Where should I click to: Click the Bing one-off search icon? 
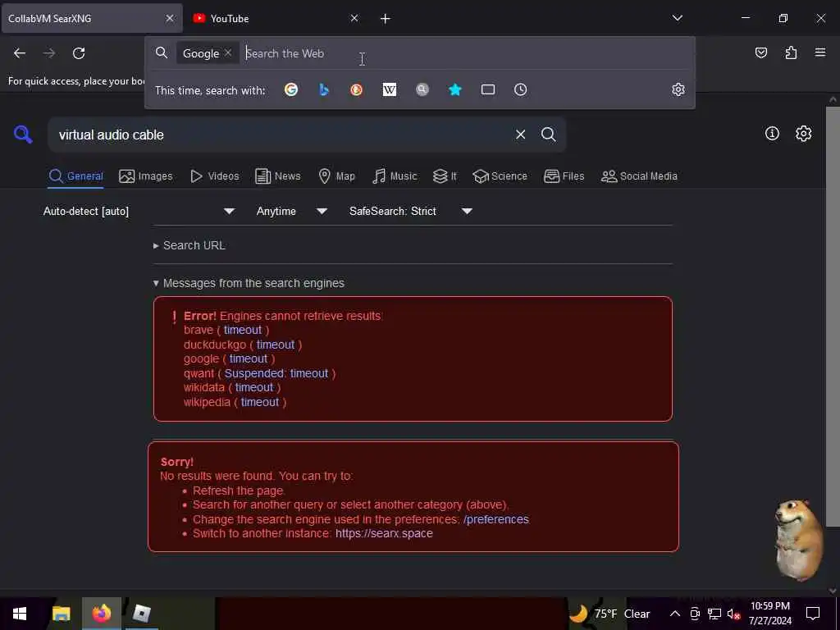tap(323, 89)
